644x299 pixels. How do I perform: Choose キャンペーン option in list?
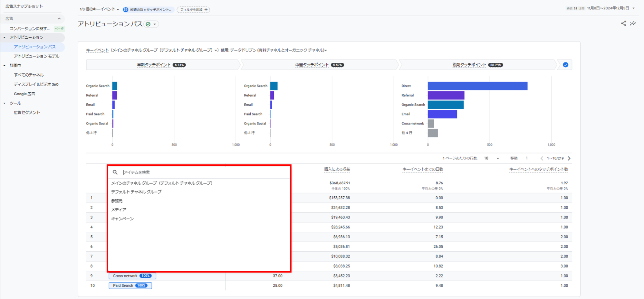coord(122,219)
